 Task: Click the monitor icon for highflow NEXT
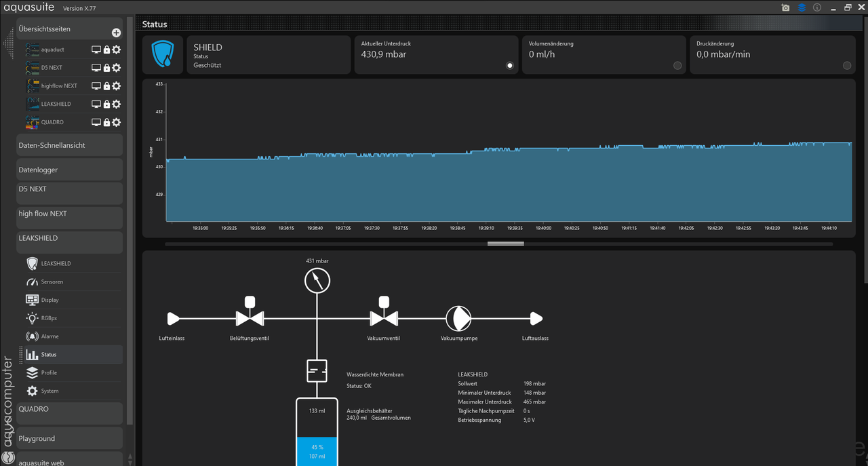(x=96, y=86)
